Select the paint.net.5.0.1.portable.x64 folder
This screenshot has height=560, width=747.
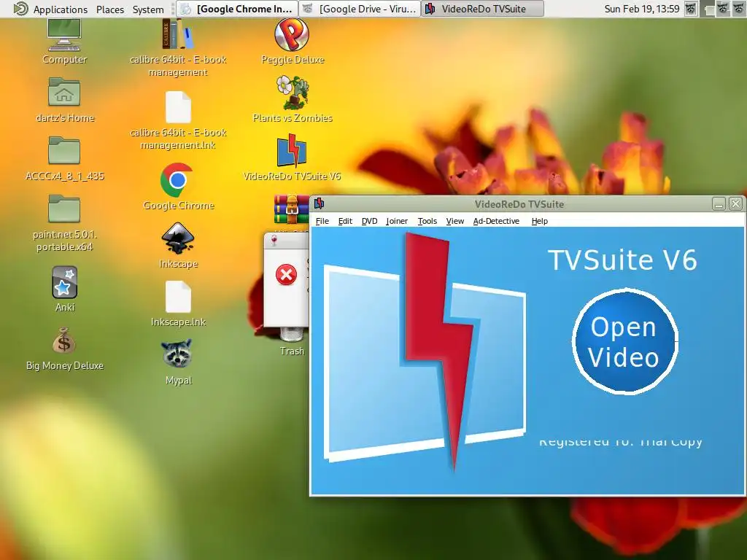(64, 209)
